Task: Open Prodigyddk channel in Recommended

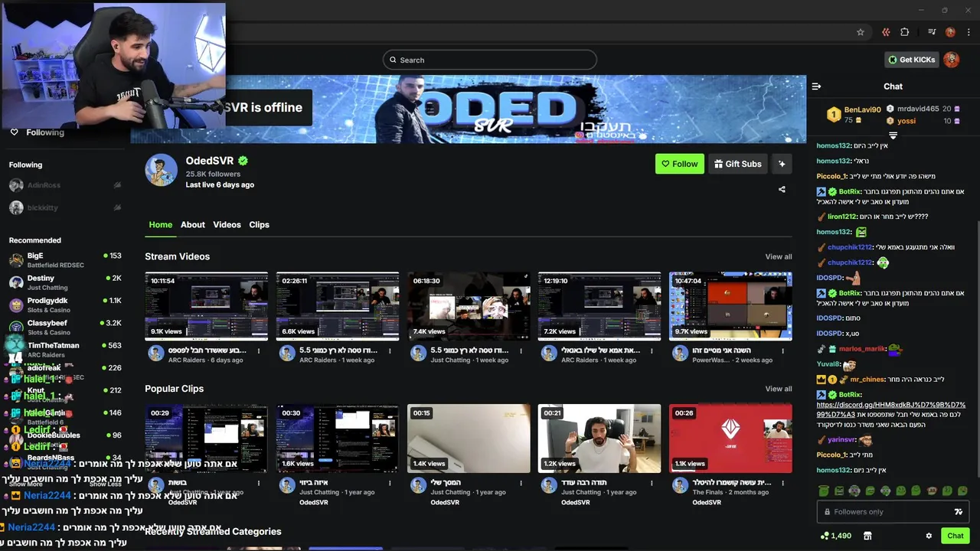Action: pos(65,305)
